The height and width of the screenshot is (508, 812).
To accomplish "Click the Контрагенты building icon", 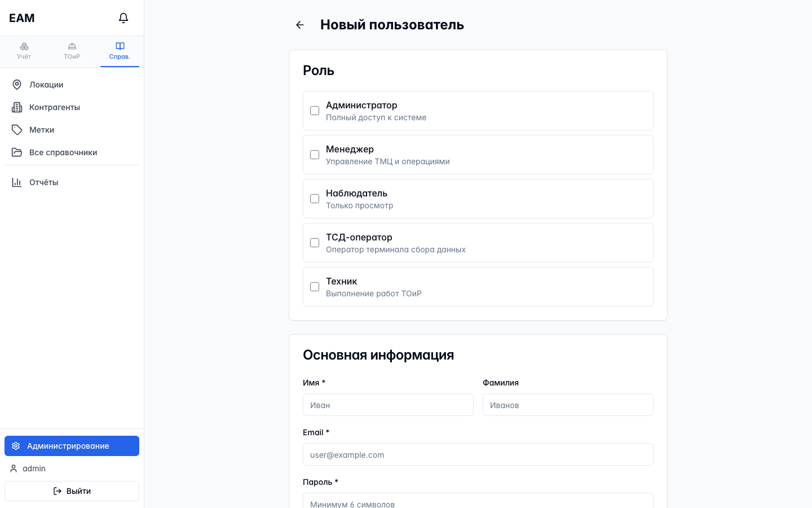I will coord(17,107).
